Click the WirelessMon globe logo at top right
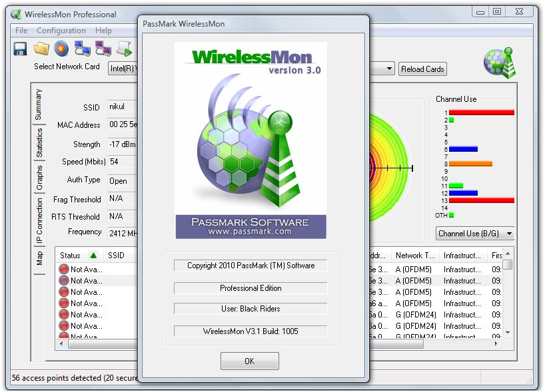The image size is (545, 392). coord(500,63)
